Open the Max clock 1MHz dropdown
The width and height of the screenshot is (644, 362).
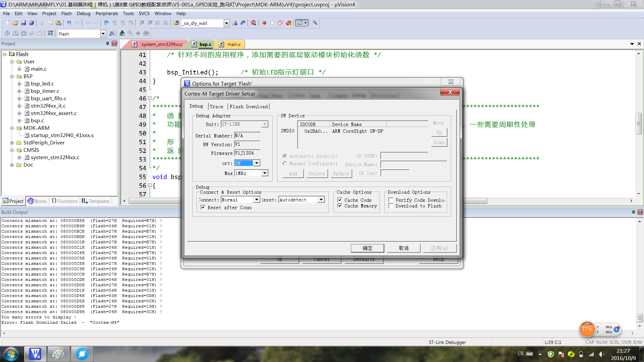265,173
